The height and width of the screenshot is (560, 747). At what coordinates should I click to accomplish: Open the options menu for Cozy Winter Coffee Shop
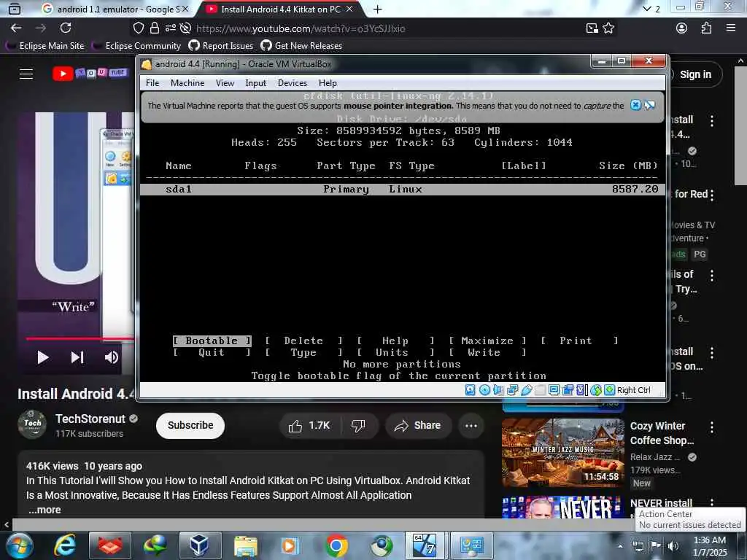(712, 427)
